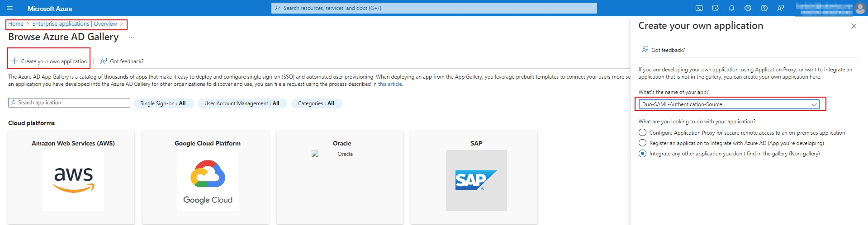Click the Cloud platforms heading
The image size is (868, 225).
[31, 123]
